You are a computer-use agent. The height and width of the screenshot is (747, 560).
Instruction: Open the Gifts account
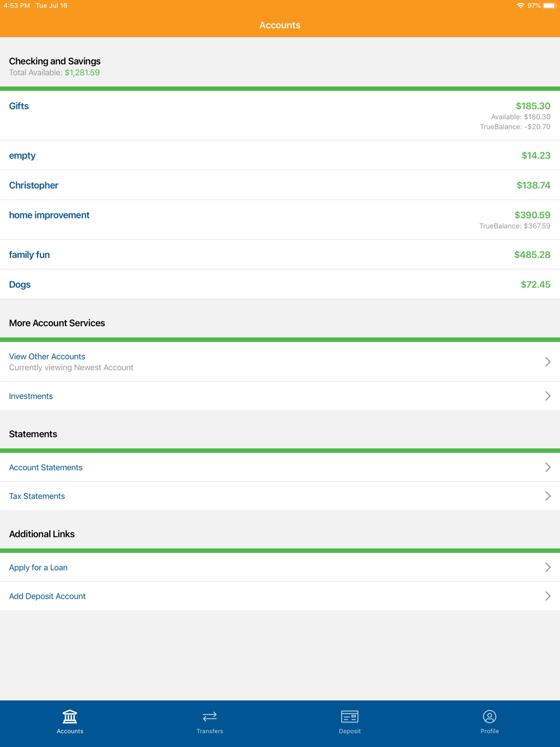[280, 116]
